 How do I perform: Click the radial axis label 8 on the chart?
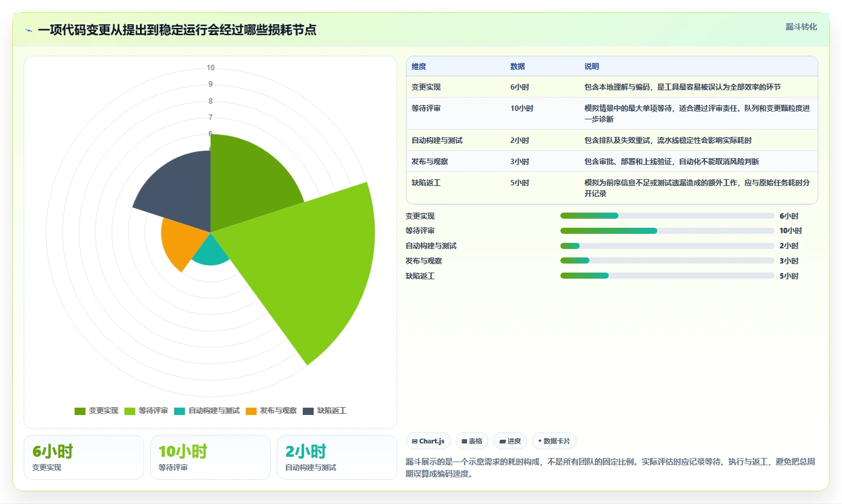210,101
